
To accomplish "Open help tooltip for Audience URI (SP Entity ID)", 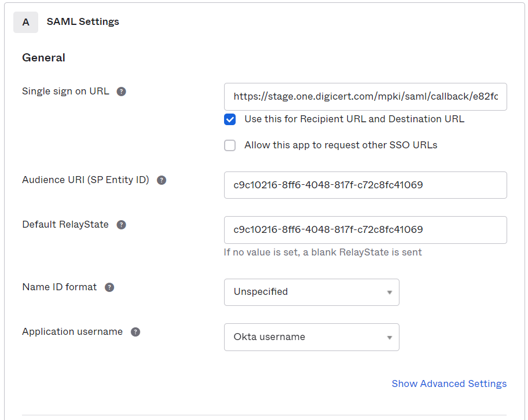I will click(x=162, y=180).
